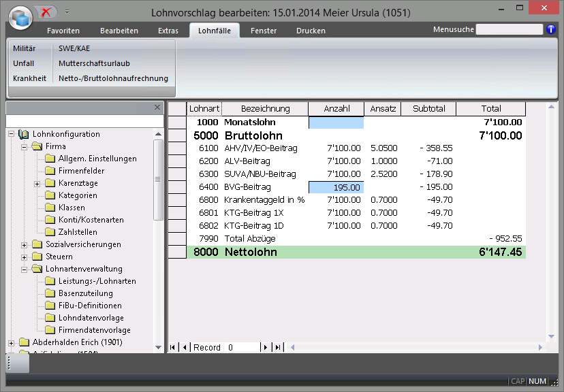Open the Drucken tab
Image resolution: width=564 pixels, height=392 pixels.
pyautogui.click(x=311, y=31)
